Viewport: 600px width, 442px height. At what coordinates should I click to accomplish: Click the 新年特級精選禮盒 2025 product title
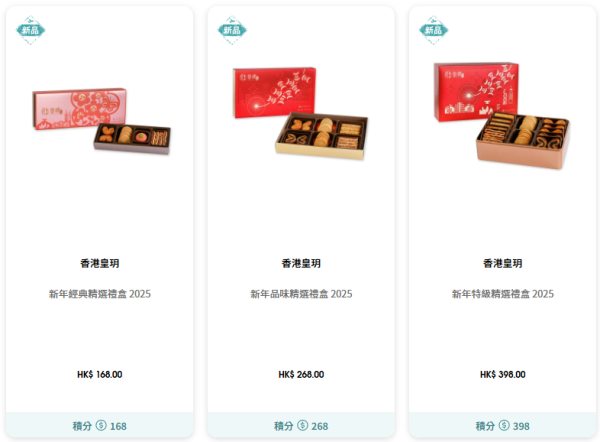click(502, 294)
